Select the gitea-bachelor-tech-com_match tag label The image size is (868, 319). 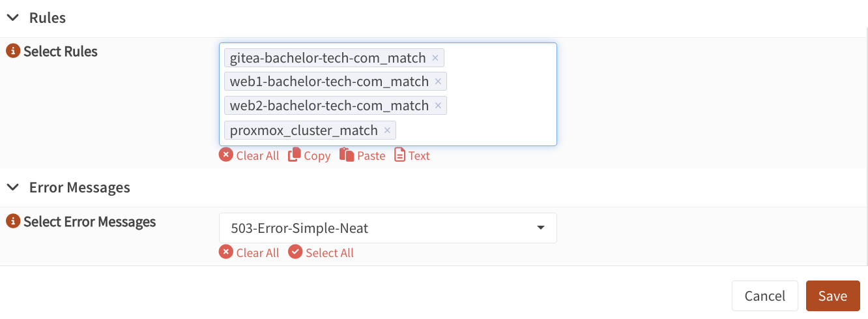tap(328, 58)
